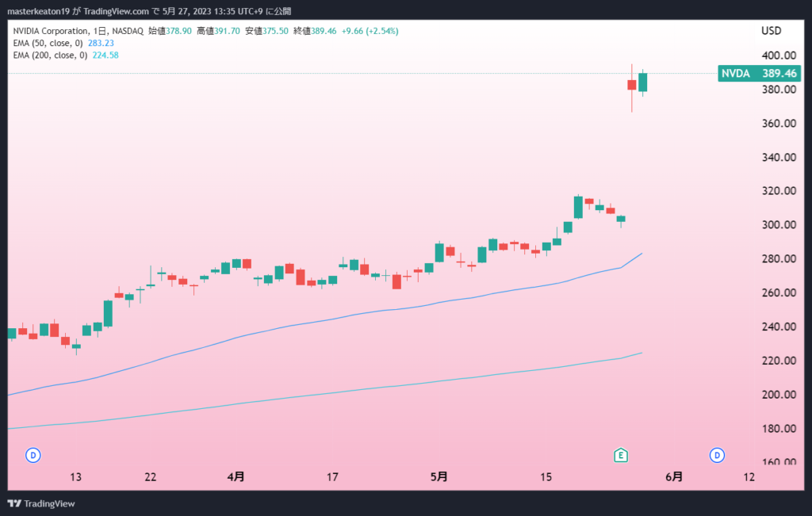Click the 4月 date label on time axis
812x516 pixels.
(x=236, y=476)
